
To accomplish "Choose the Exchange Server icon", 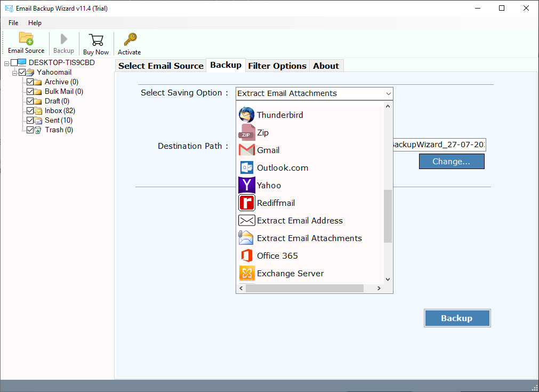I will (x=247, y=274).
